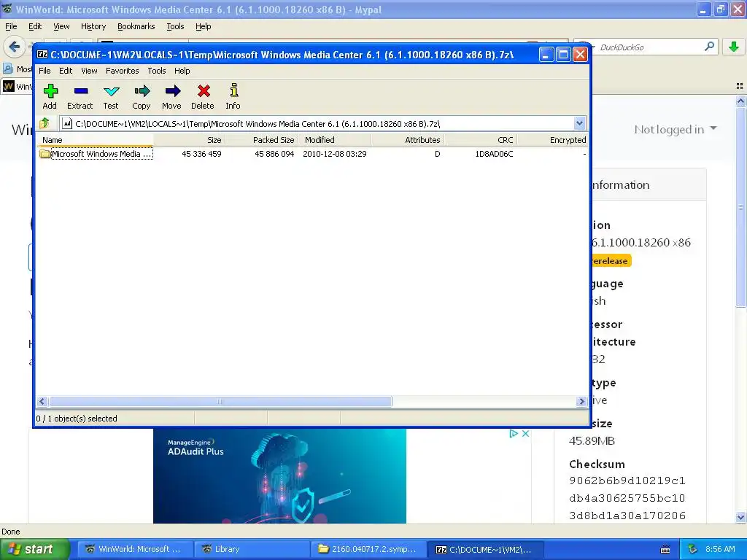This screenshot has height=560, width=747.
Task: Go up one folder level icon
Action: click(x=44, y=123)
